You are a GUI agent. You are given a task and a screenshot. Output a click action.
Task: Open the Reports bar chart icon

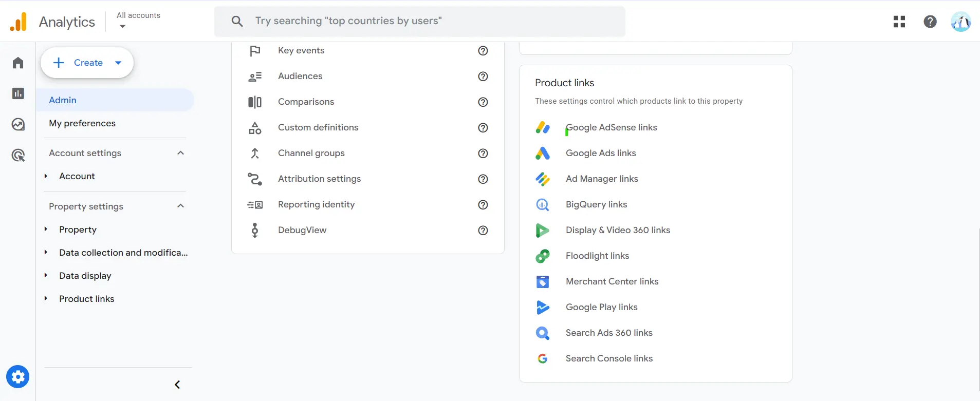[x=18, y=93]
